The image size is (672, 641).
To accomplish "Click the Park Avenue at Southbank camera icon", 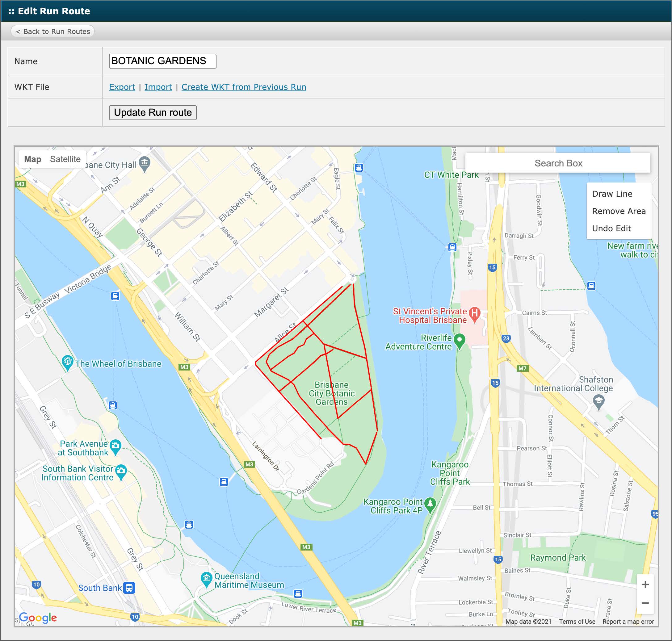I will [115, 447].
